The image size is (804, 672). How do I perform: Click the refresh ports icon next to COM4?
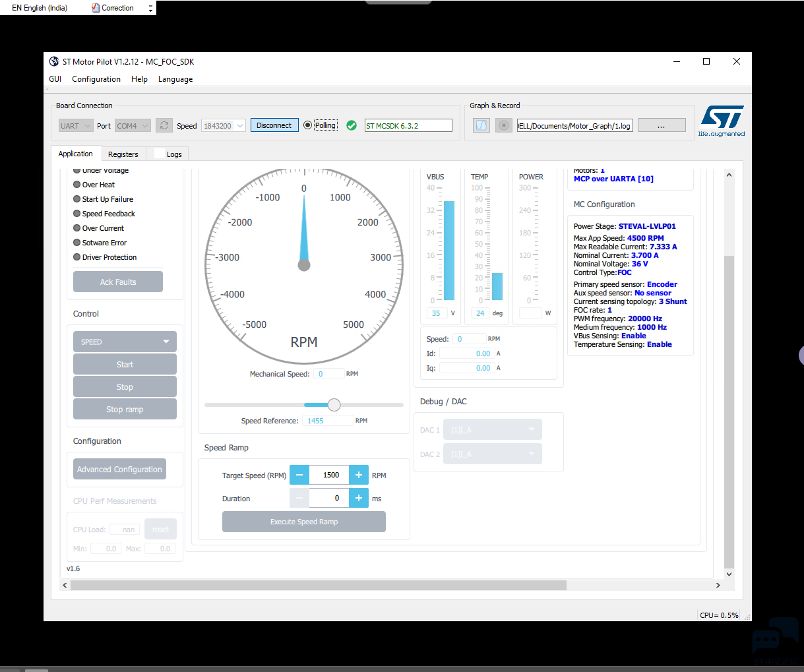tap(164, 125)
